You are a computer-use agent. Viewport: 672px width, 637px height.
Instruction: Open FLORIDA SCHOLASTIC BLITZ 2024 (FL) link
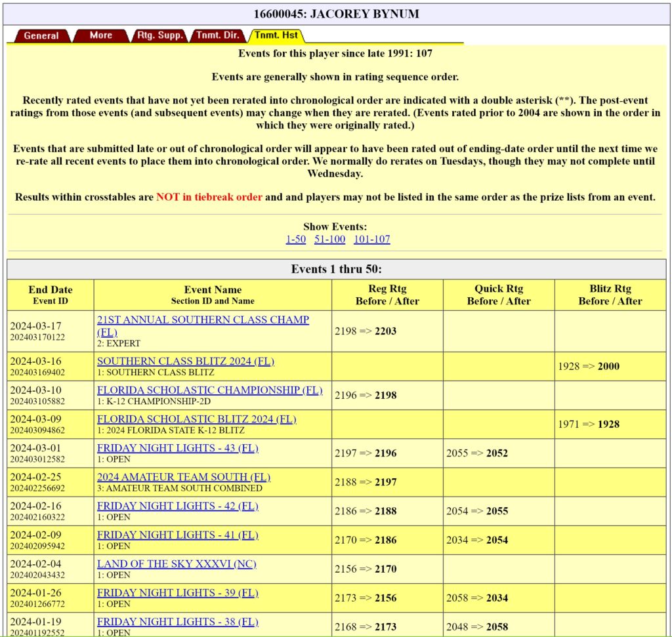[196, 419]
